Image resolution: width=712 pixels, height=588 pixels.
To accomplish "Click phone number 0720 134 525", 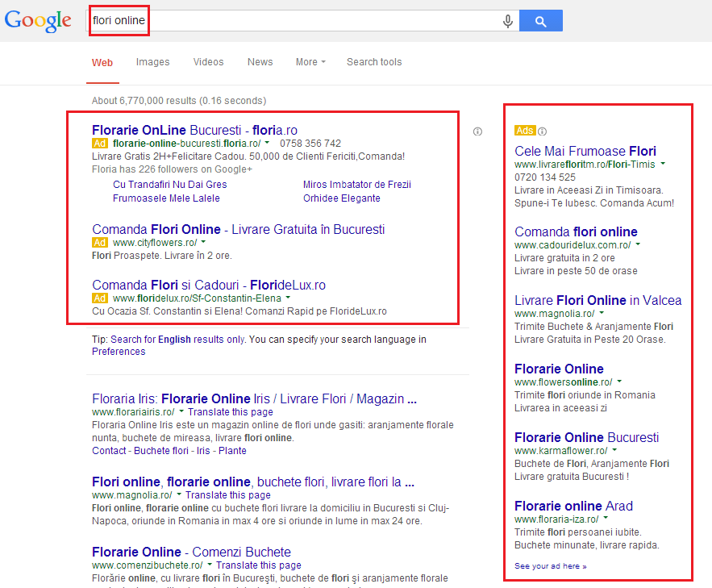I will click(x=545, y=177).
